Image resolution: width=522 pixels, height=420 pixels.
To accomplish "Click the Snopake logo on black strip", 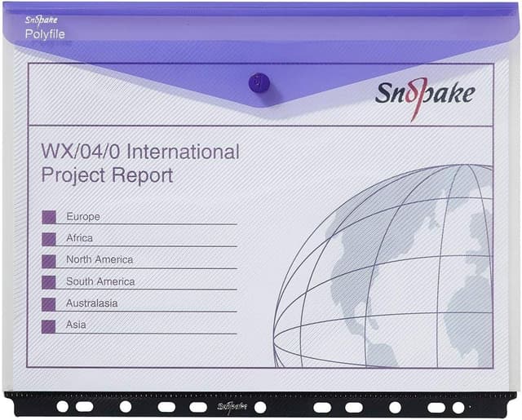I will (x=232, y=406).
